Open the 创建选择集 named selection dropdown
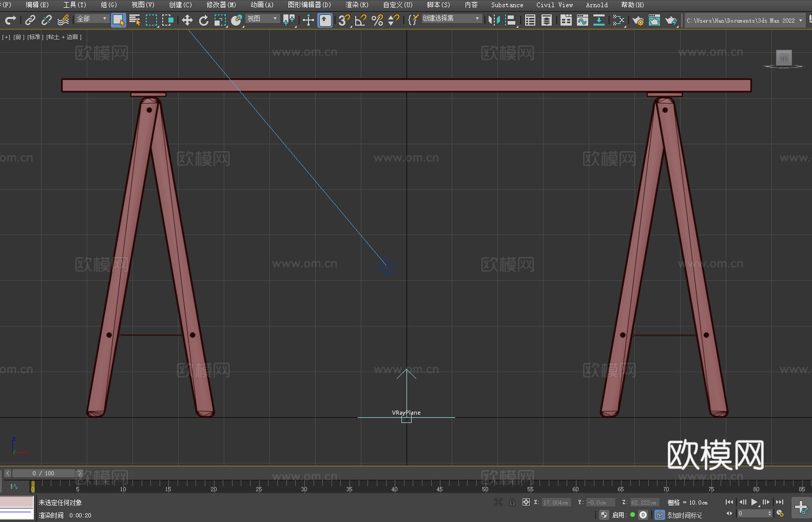 [452, 18]
